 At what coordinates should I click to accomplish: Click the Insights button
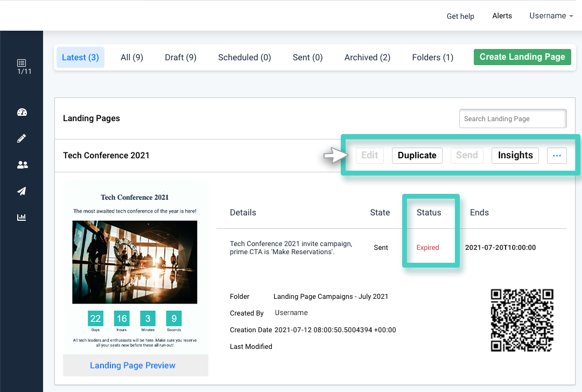(x=515, y=156)
